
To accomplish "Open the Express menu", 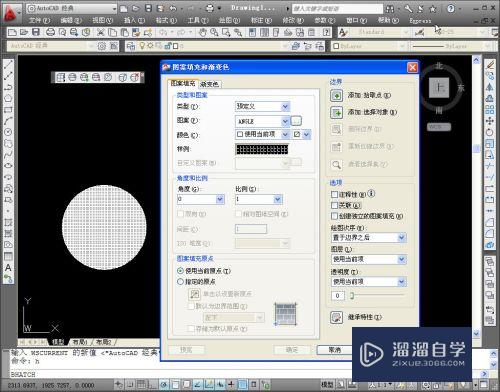I will pos(420,21).
